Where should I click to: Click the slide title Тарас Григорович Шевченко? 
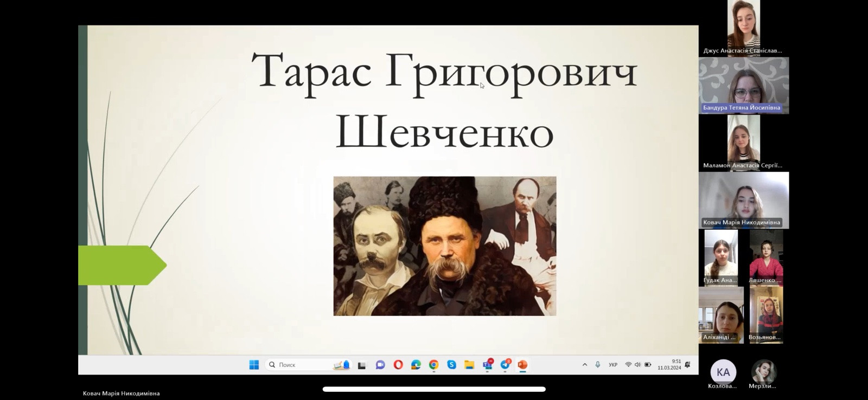pyautogui.click(x=445, y=100)
